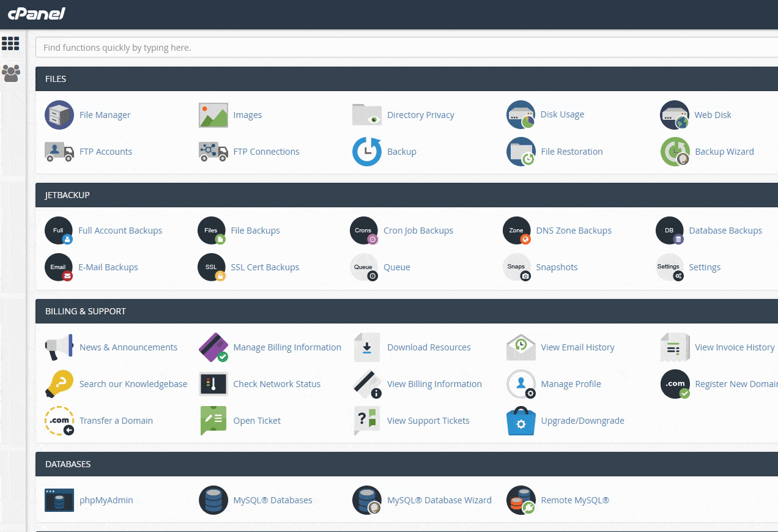
Task: Launch the Backup Wizard icon
Action: tap(675, 152)
